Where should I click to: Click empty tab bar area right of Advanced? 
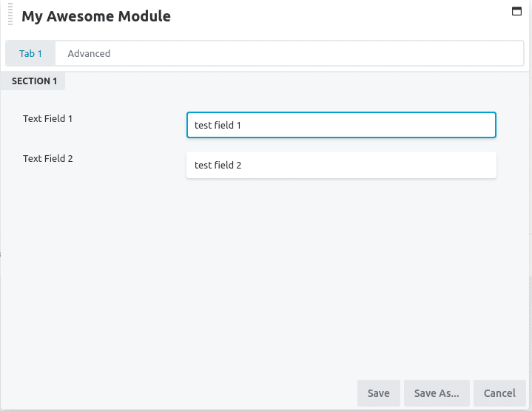[323, 53]
